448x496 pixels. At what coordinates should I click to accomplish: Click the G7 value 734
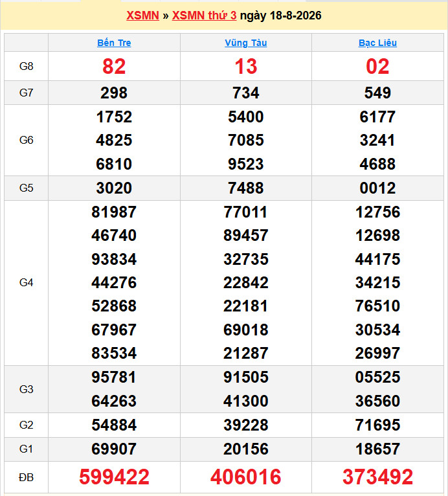pyautogui.click(x=246, y=93)
